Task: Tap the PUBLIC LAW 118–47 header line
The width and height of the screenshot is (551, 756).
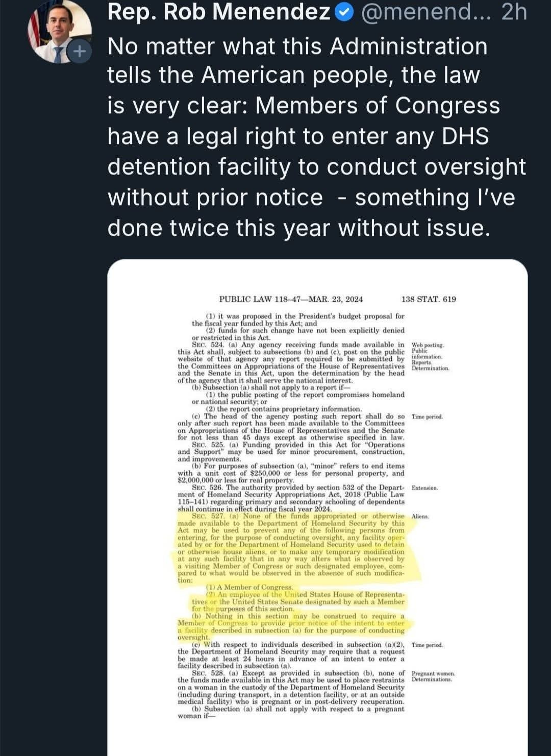Action: pyautogui.click(x=291, y=299)
